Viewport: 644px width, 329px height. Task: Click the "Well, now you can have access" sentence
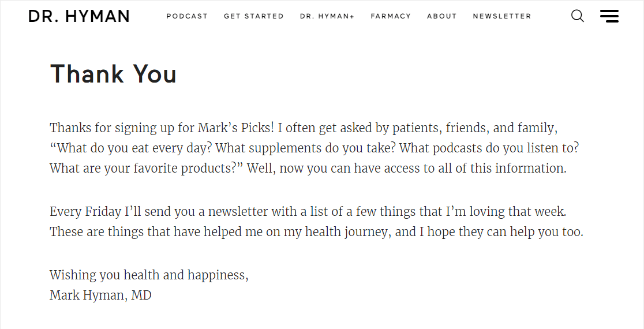[x=407, y=169]
